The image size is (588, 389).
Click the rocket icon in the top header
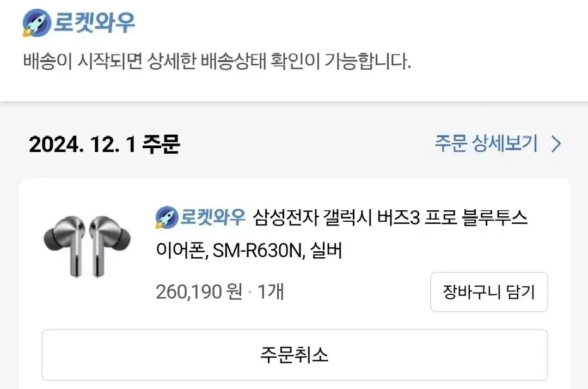point(37,23)
